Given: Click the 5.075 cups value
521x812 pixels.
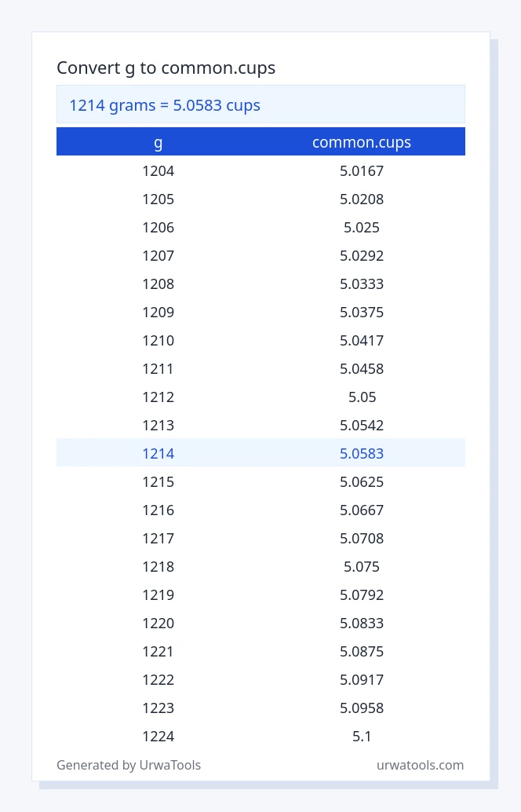Looking at the screenshot, I should 362,566.
